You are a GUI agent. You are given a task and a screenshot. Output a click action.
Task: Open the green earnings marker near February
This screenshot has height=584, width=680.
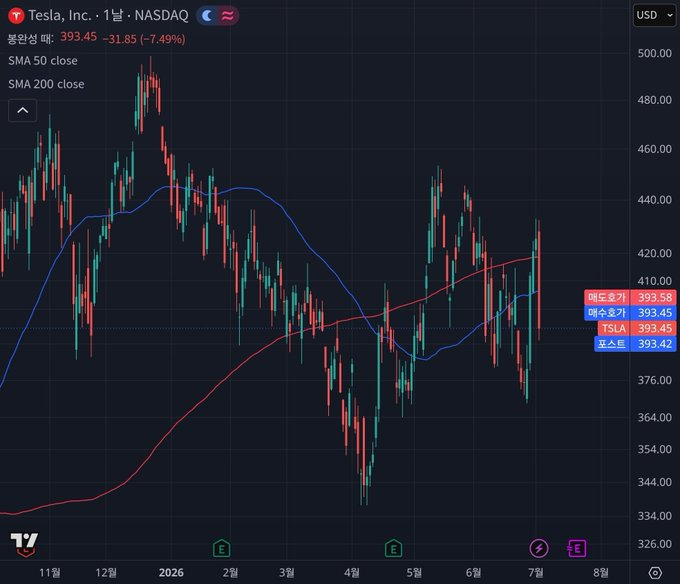pyautogui.click(x=222, y=549)
